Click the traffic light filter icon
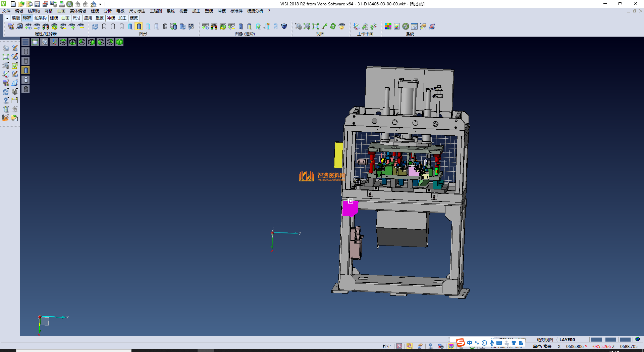Image resolution: width=644 pixels, height=352 pixels. (x=46, y=27)
